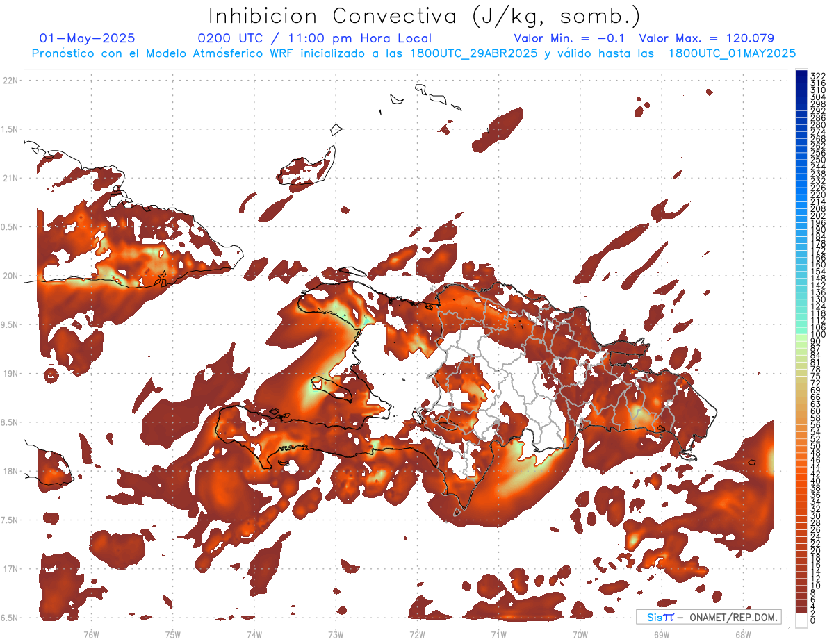Image resolution: width=834 pixels, height=644 pixels.
Task: Click the longitude axis label '71W'
Action: 498,634
